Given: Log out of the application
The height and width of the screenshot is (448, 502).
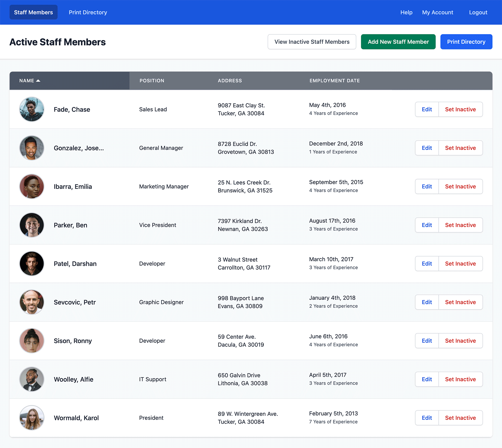Looking at the screenshot, I should (x=478, y=12).
